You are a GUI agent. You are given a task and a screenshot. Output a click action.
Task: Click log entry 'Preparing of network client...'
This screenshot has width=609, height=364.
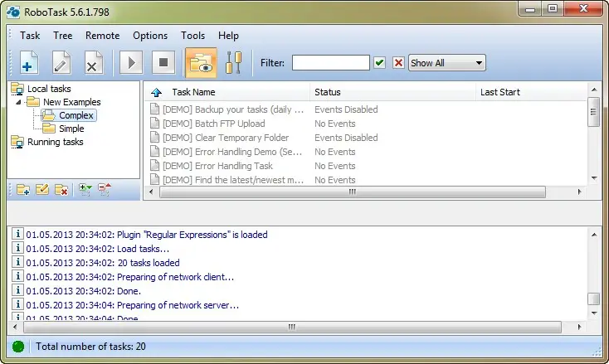(x=130, y=277)
